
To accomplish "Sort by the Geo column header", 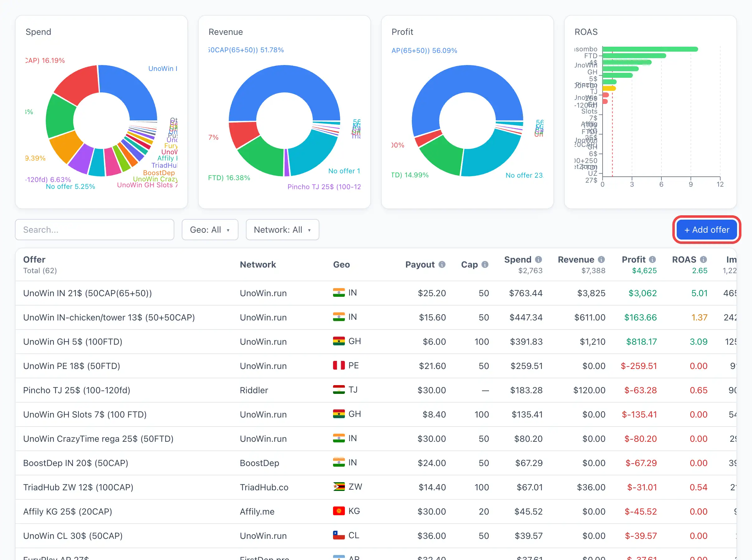I will coord(341,264).
